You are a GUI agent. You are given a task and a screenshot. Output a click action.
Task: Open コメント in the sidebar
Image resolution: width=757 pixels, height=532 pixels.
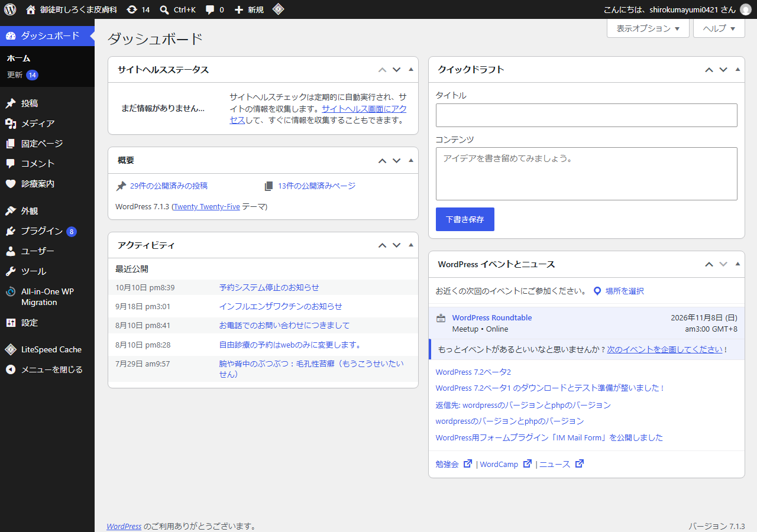pyautogui.click(x=47, y=164)
